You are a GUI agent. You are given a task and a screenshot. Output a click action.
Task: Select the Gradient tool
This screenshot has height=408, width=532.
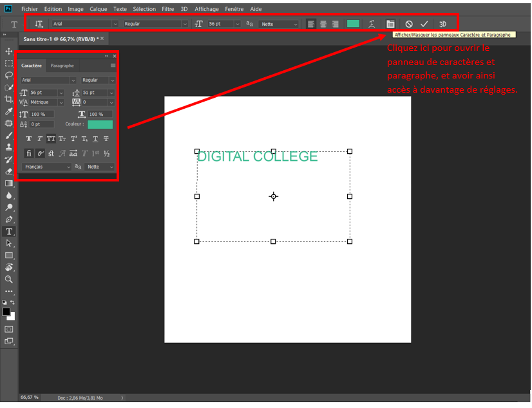[x=9, y=183]
